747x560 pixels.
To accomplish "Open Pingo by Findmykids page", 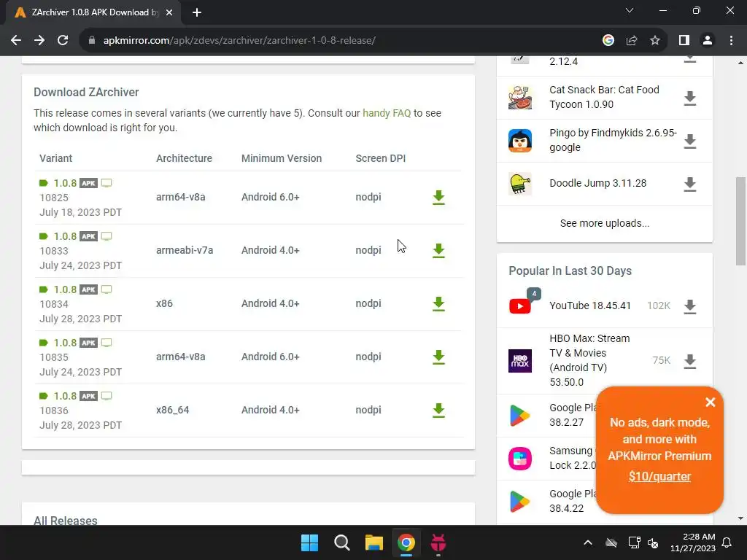I will point(613,140).
